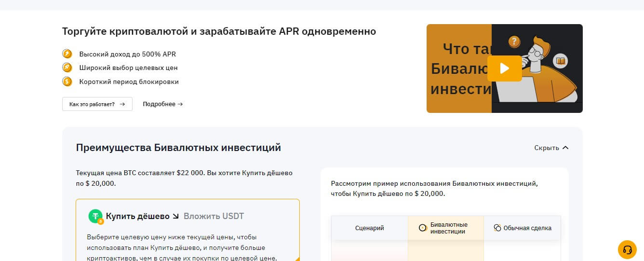The height and width of the screenshot is (261, 644).
Task: Click the icon left of "Обычная сделка"
Action: coord(497,228)
